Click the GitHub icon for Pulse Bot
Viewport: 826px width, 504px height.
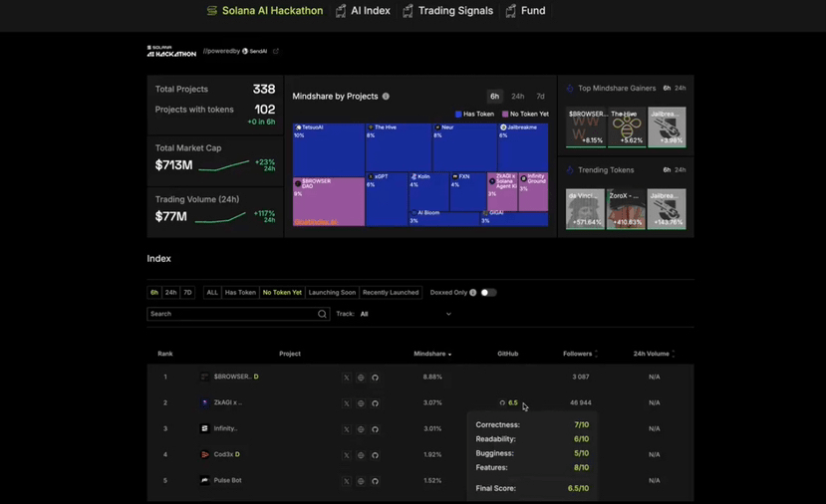(x=375, y=481)
